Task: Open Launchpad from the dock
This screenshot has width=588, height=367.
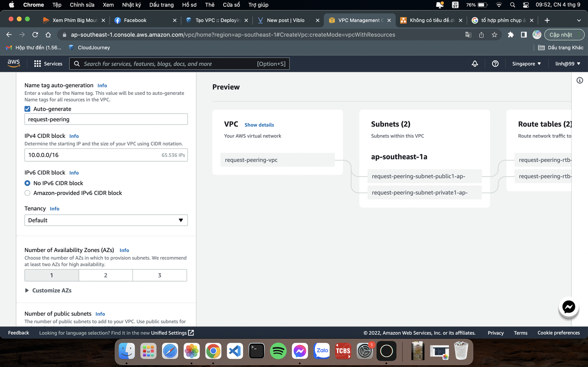Action: point(148,351)
